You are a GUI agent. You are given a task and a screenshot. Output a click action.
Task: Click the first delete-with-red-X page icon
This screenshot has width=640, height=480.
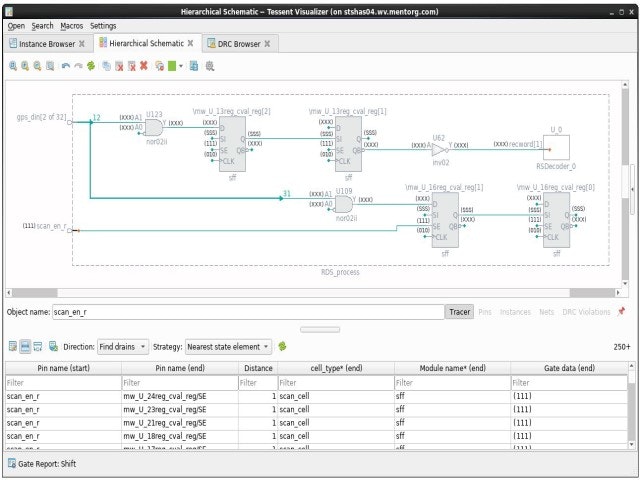pos(119,66)
